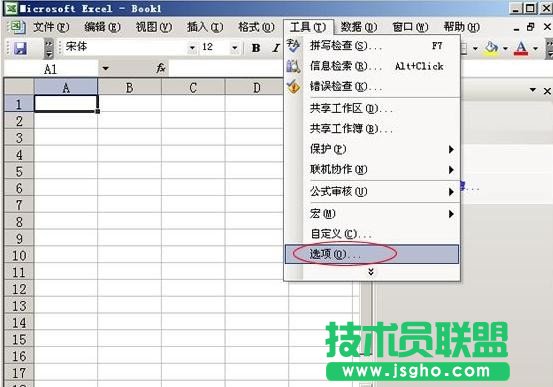
Task: Select column D header
Action: click(x=256, y=87)
